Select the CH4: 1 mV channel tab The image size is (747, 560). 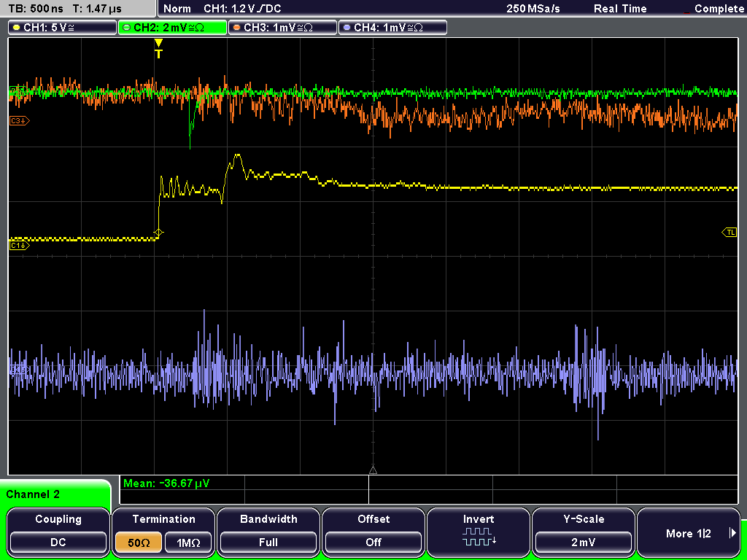[392, 28]
